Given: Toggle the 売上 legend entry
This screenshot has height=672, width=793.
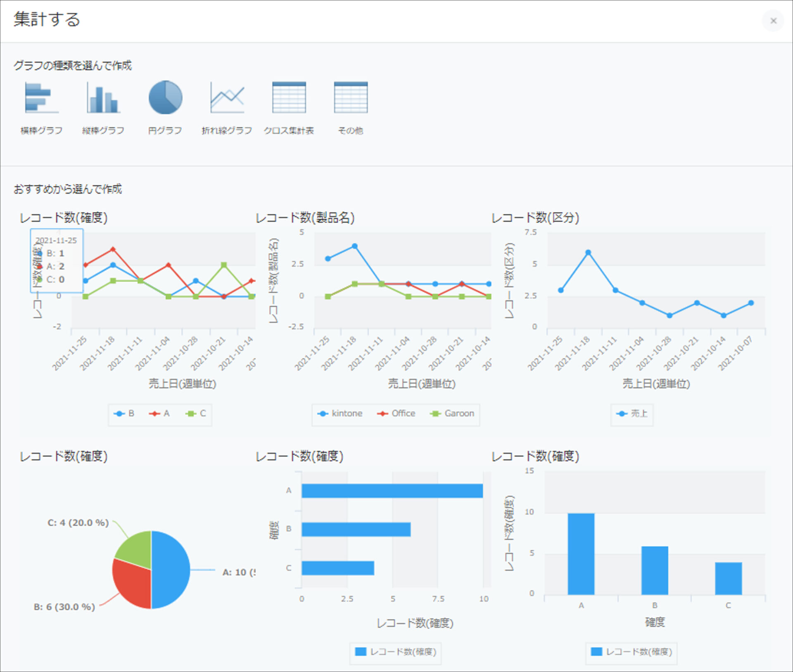Looking at the screenshot, I should (632, 413).
